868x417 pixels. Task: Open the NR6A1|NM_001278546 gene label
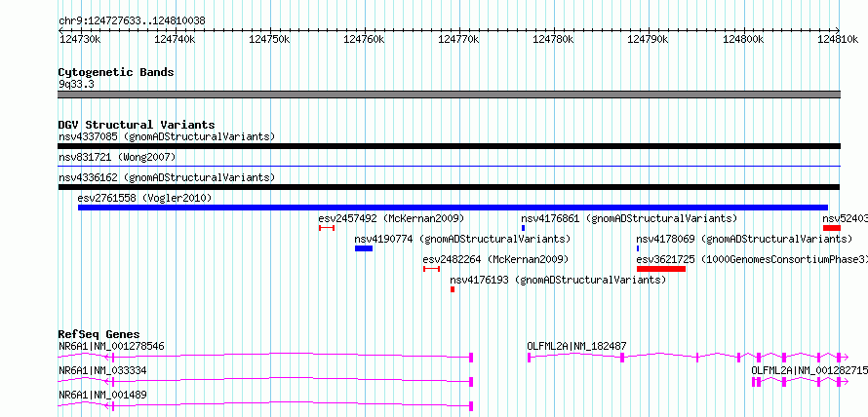pyautogui.click(x=111, y=347)
